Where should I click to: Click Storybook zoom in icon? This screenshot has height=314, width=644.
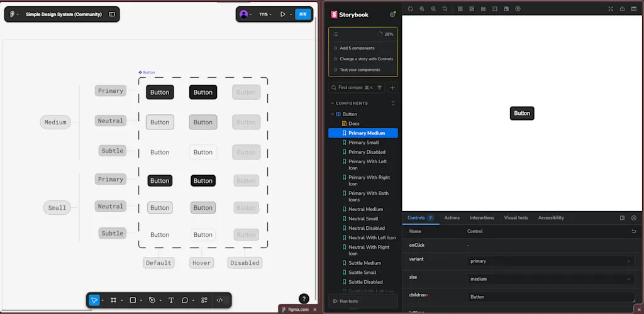(x=422, y=9)
